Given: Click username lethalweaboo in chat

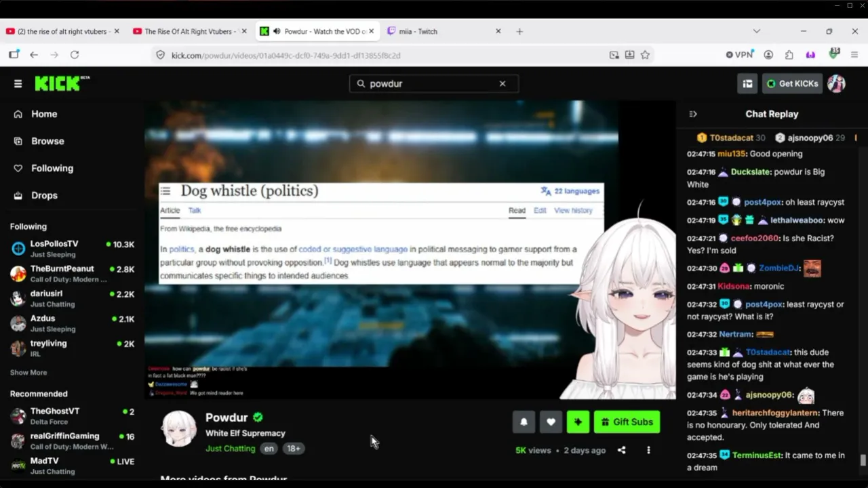Looking at the screenshot, I should [797, 220].
